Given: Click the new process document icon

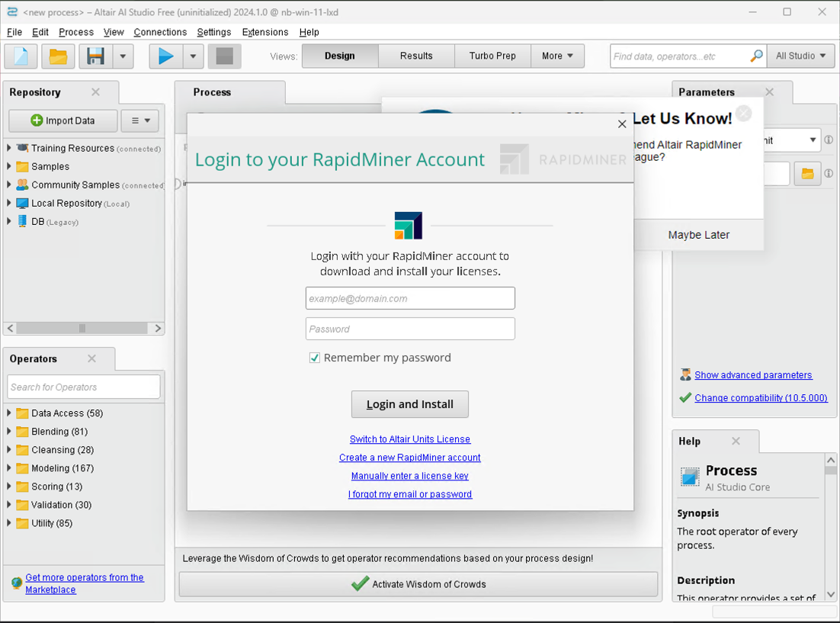Looking at the screenshot, I should [21, 56].
